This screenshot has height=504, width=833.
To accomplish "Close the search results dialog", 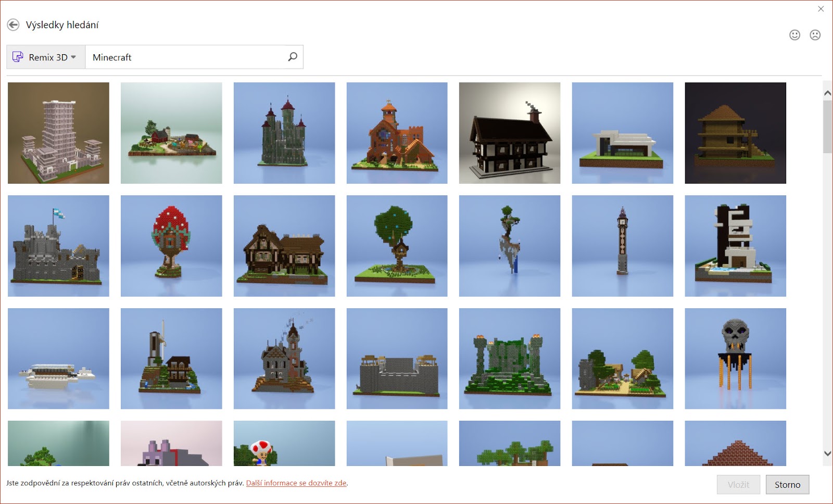I will [821, 9].
